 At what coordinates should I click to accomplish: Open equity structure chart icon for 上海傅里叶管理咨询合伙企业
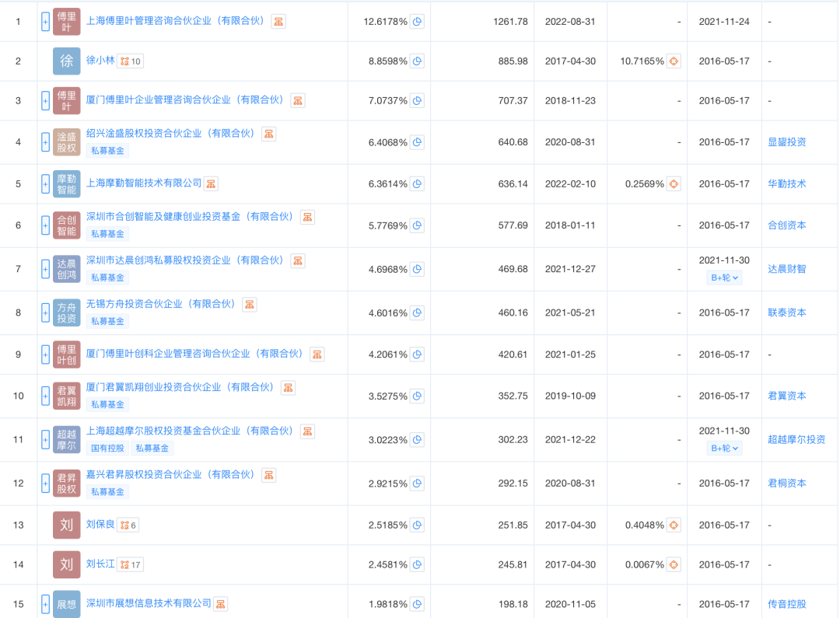pyautogui.click(x=278, y=22)
